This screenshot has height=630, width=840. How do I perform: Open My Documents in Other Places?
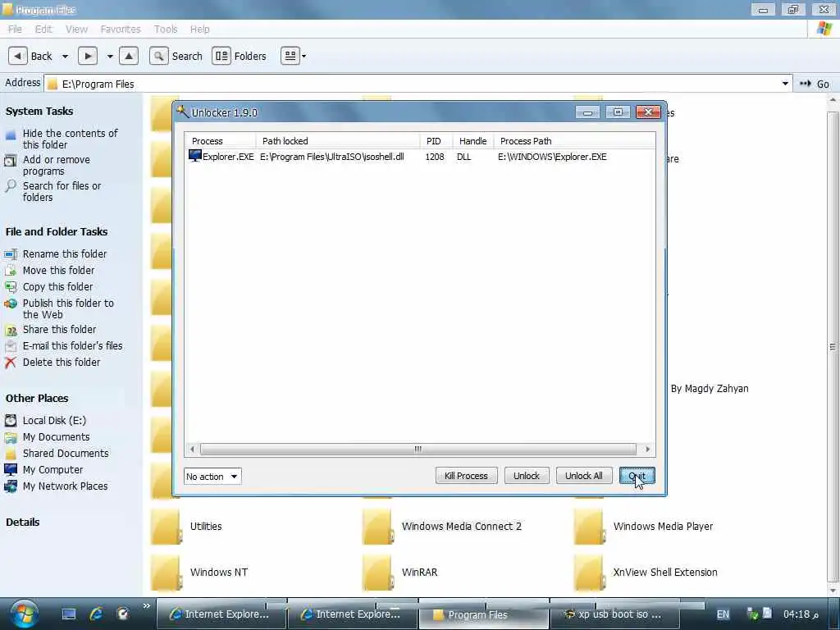[57, 436]
